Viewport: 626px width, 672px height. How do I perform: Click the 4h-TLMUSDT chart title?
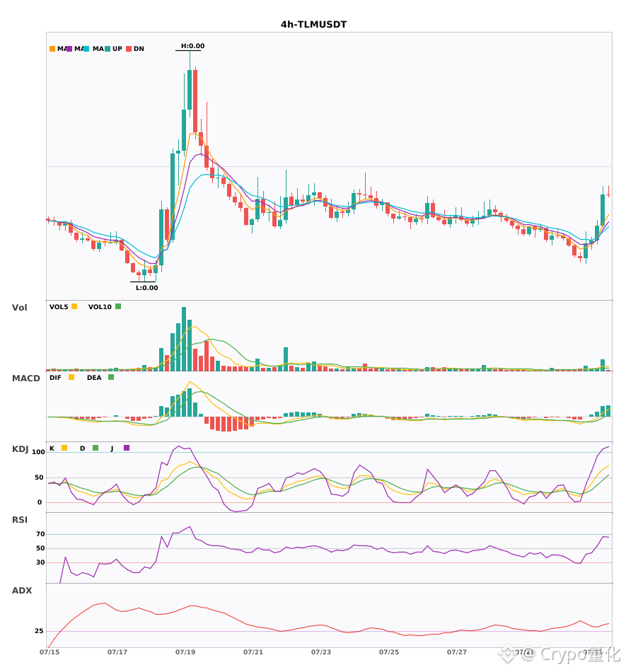313,25
